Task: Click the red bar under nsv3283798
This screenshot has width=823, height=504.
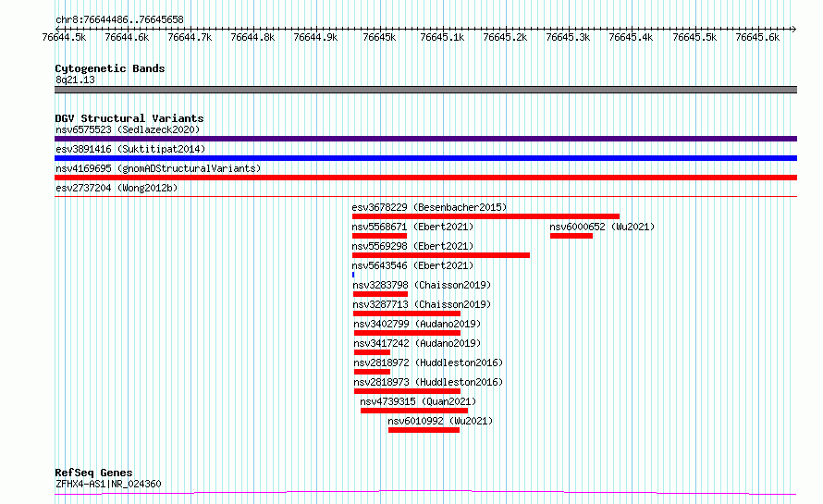Action: (381, 294)
